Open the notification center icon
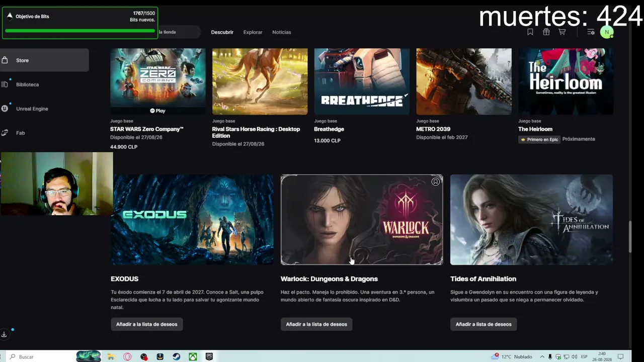 pos(620,356)
